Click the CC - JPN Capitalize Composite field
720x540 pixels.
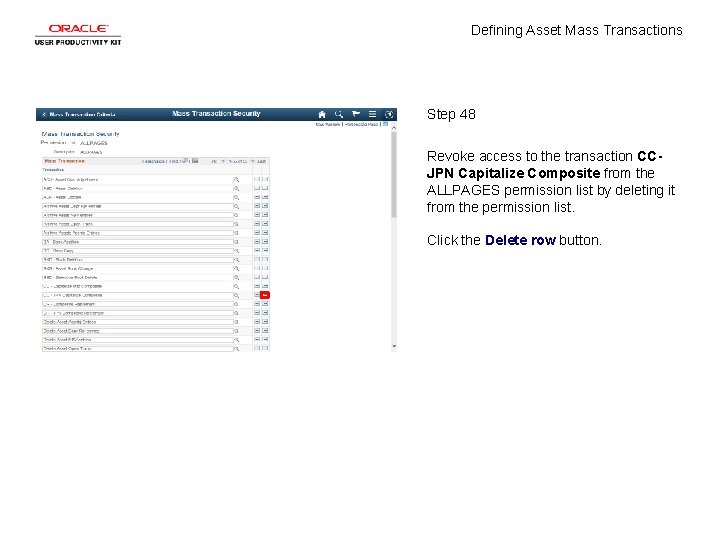[x=138, y=295]
